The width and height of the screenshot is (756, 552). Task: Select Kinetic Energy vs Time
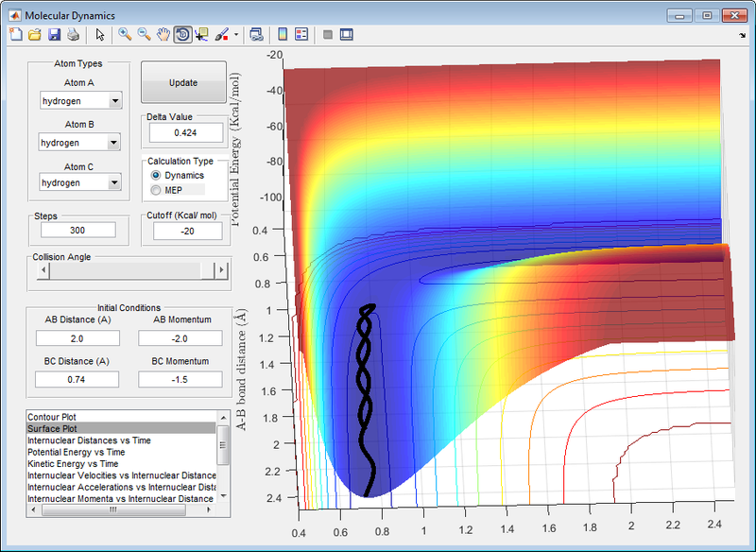pyautogui.click(x=121, y=464)
